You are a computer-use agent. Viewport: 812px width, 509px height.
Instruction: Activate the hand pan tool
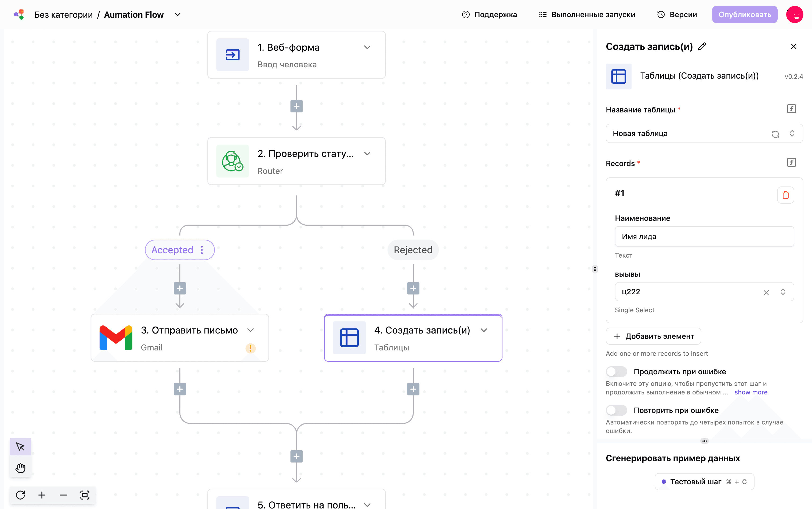[x=20, y=468]
